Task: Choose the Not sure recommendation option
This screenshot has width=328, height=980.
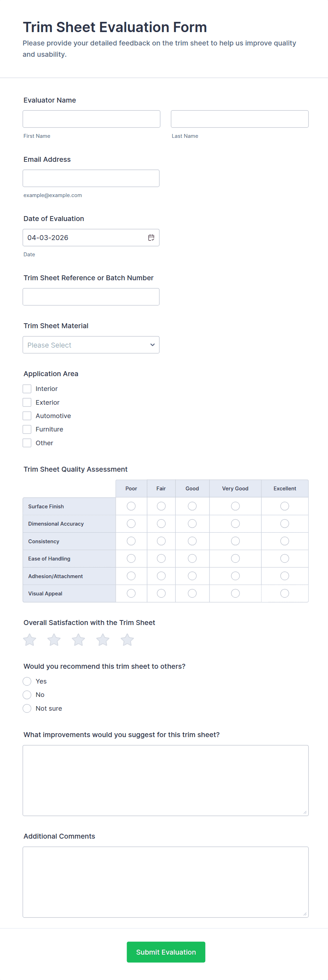Action: [27, 708]
